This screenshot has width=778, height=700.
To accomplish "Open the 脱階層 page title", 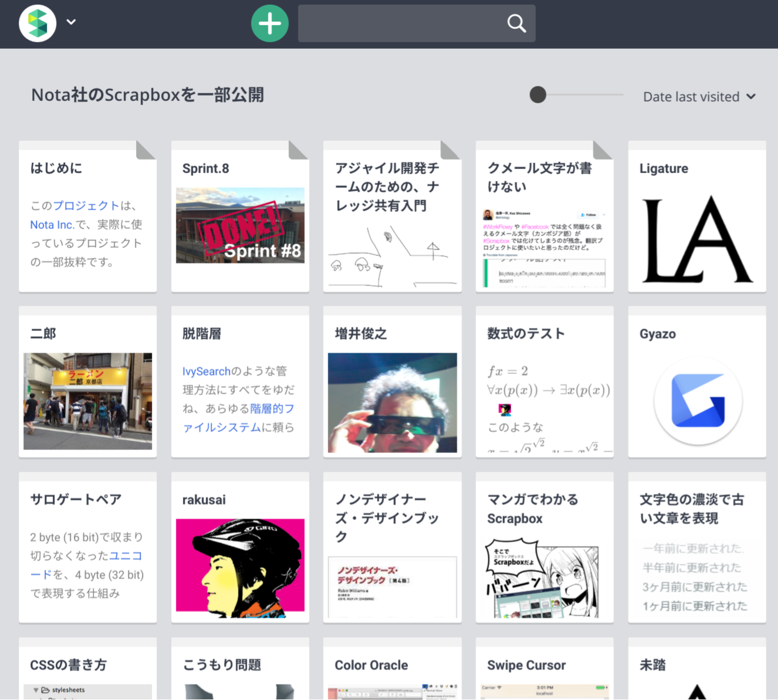I will [x=202, y=334].
